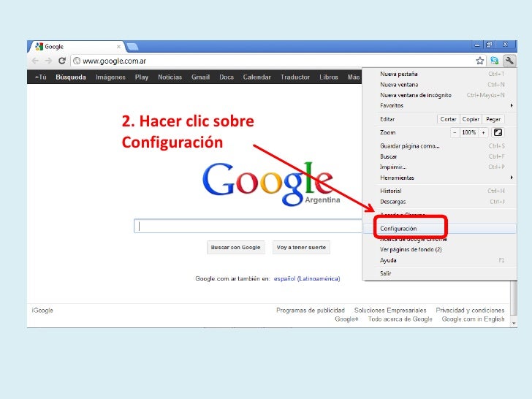Click the fullscreen zoom icon in menu
The height and width of the screenshot is (399, 532).
[x=498, y=132]
